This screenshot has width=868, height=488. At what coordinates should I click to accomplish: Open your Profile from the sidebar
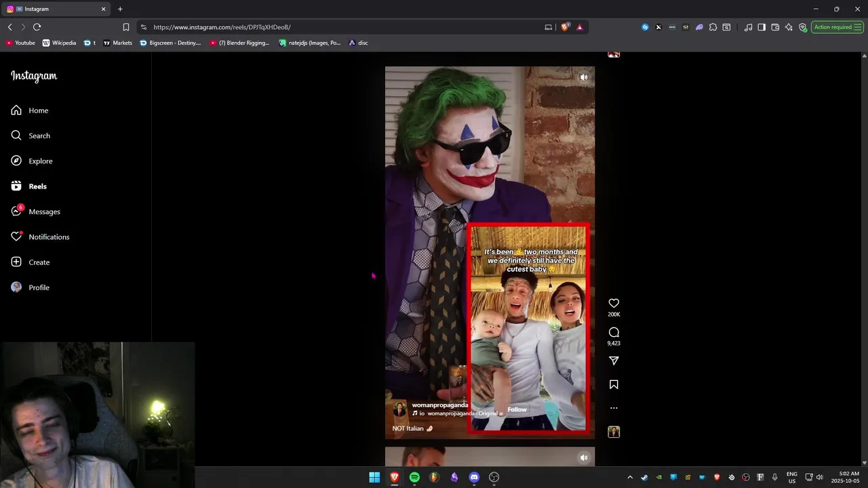pyautogui.click(x=30, y=287)
